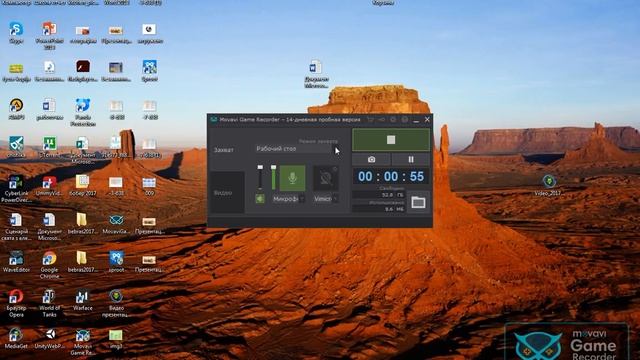Select the Skype desktop shortcut

pos(16,33)
